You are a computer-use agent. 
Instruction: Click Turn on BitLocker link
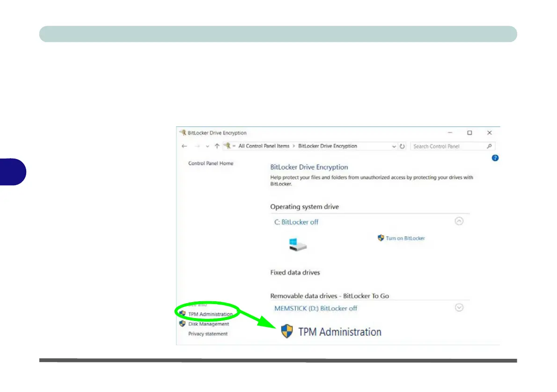[405, 238]
